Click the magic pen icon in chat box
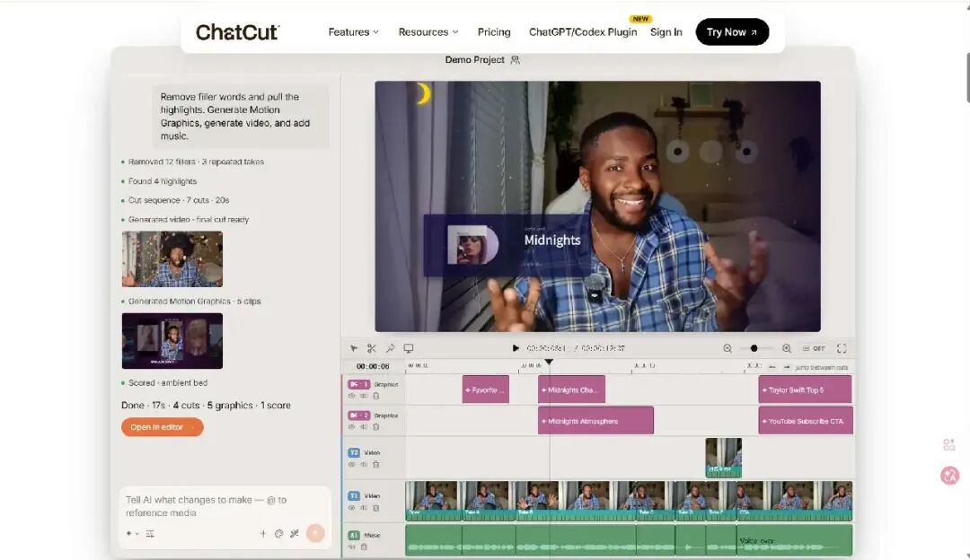The width and height of the screenshot is (970, 560). tap(295, 533)
